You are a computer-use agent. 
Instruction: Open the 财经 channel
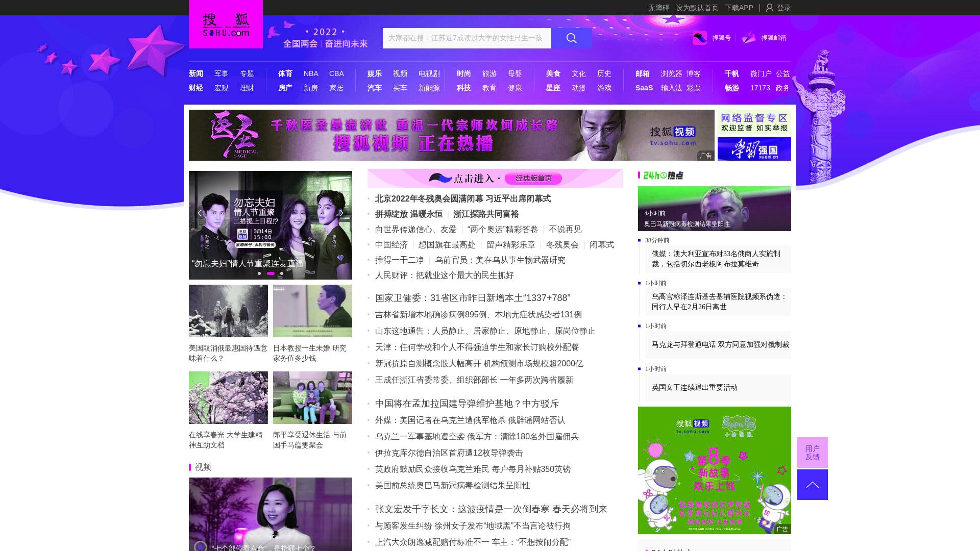coord(196,88)
